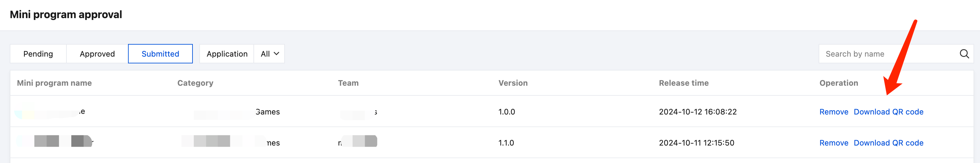Image resolution: width=980 pixels, height=163 pixels.
Task: Open the All filter dropdown
Action: pos(269,54)
